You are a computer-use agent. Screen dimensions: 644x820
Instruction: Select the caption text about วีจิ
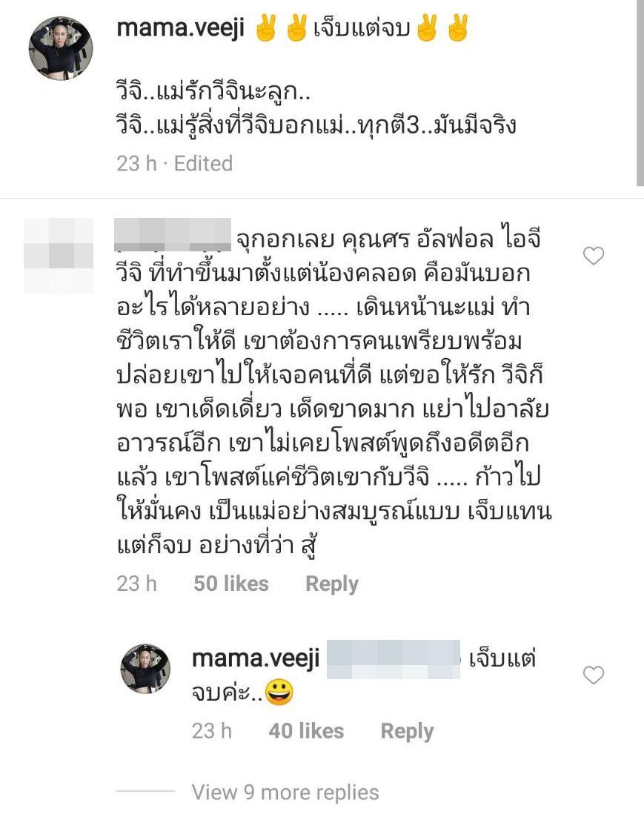coord(316,109)
